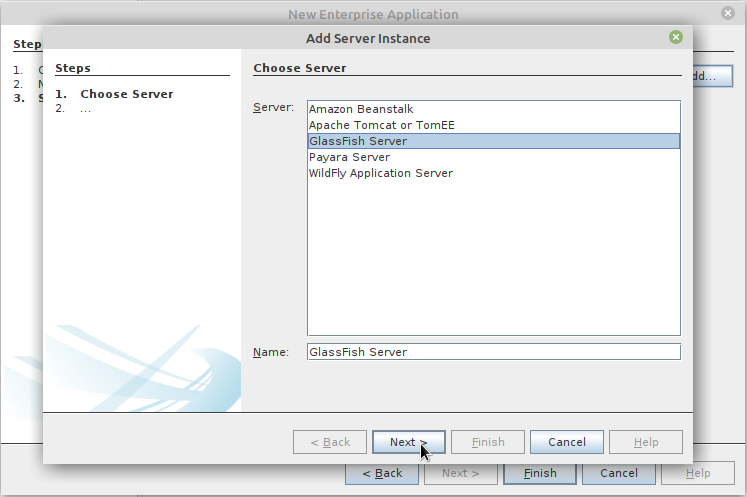The height and width of the screenshot is (497, 747).
Task: Click the greyed-out Next button in the background wizard
Action: pos(461,473)
